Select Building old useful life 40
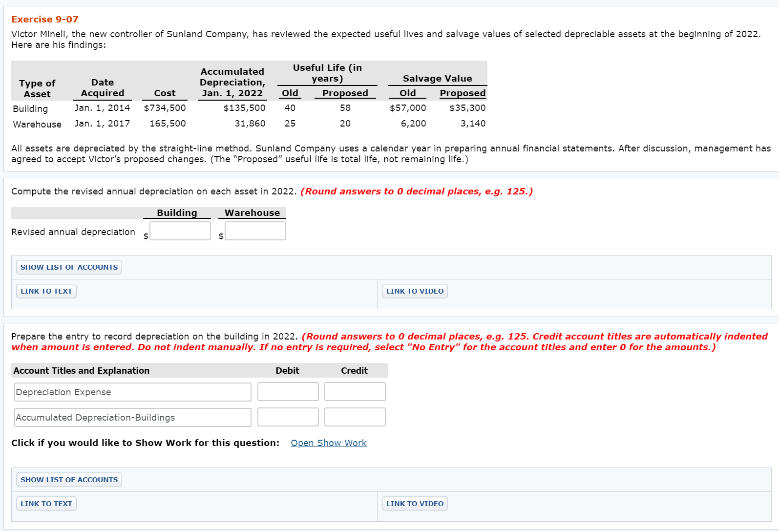 click(x=290, y=108)
